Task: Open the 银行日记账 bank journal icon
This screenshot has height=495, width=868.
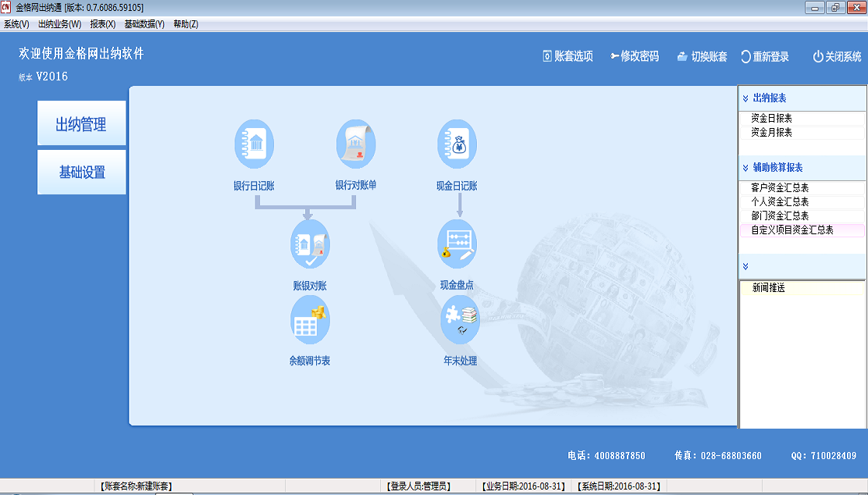Action: point(254,145)
